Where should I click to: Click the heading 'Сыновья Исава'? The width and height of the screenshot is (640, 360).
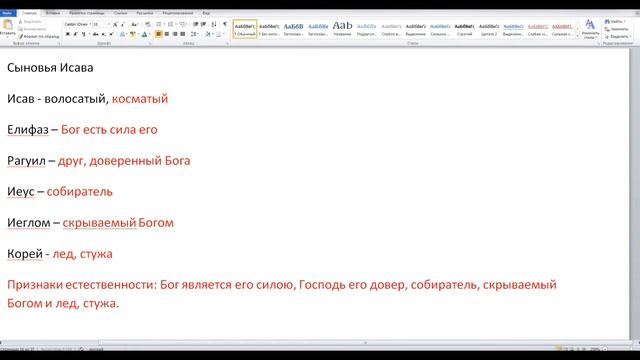(50, 67)
